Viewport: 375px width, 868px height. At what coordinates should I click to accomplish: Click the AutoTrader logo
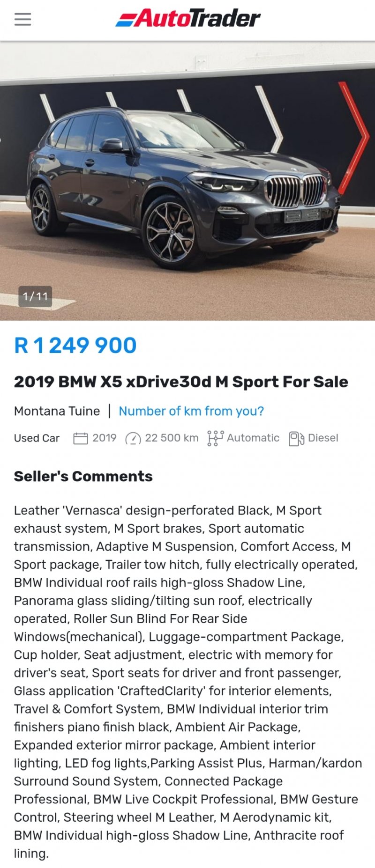coord(188,19)
